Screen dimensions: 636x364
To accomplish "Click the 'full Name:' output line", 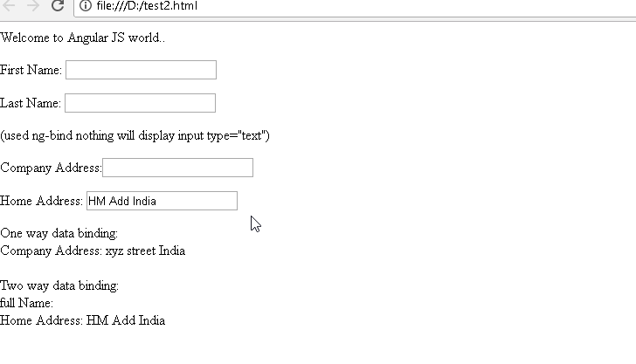I will (x=27, y=303).
